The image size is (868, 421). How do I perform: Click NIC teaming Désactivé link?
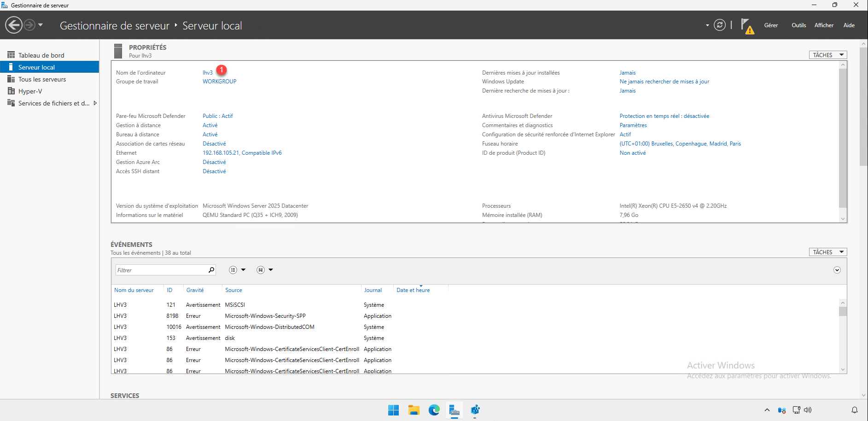click(x=214, y=144)
